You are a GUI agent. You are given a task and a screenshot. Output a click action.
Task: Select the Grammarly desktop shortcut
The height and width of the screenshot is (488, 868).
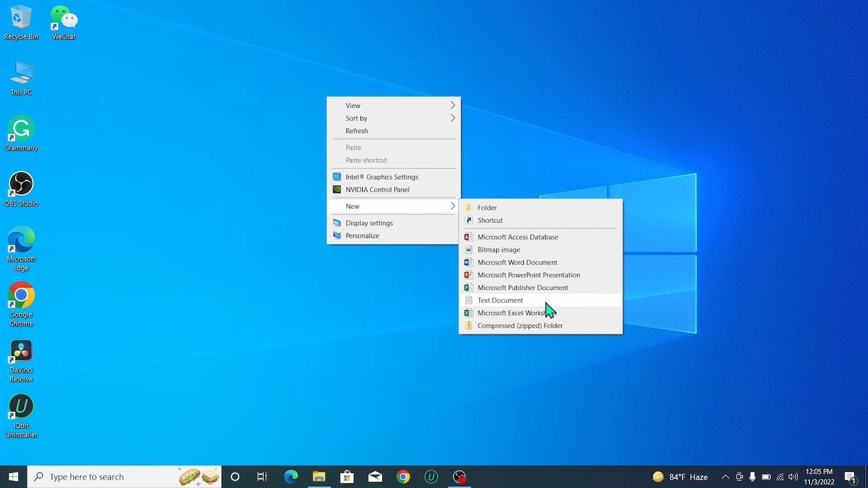[x=21, y=134]
